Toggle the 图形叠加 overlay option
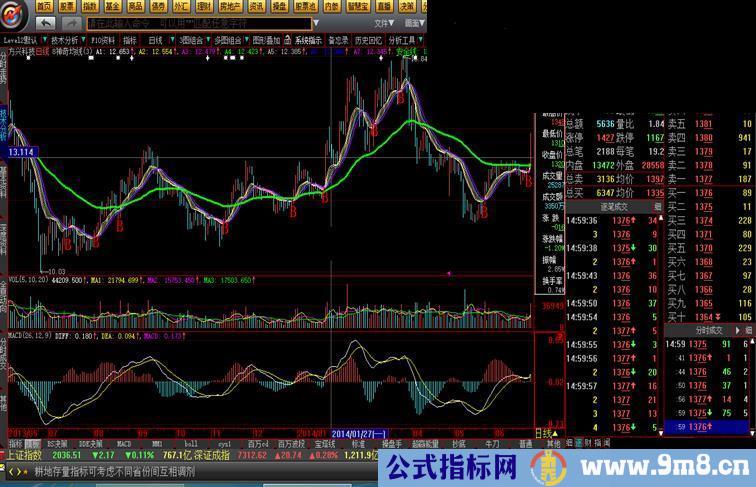The width and height of the screenshot is (756, 487). point(265,41)
